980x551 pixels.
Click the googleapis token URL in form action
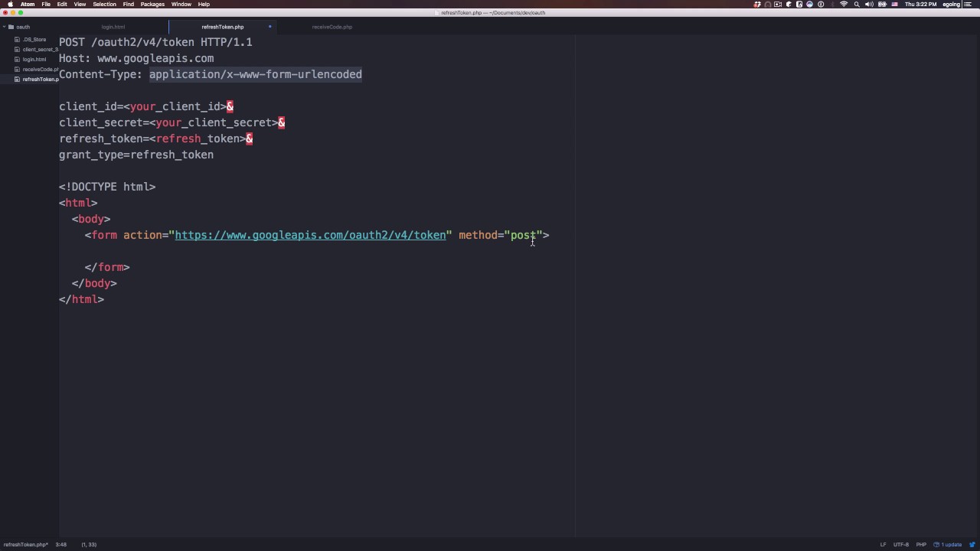coord(310,235)
